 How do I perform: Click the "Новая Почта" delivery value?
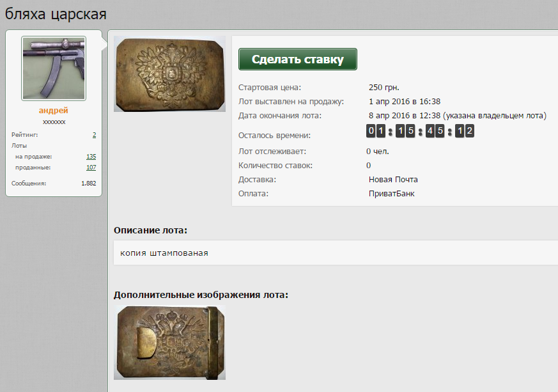click(393, 180)
